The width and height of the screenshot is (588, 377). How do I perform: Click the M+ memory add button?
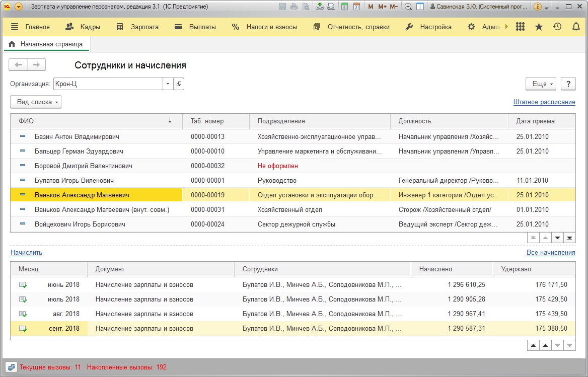pos(382,7)
